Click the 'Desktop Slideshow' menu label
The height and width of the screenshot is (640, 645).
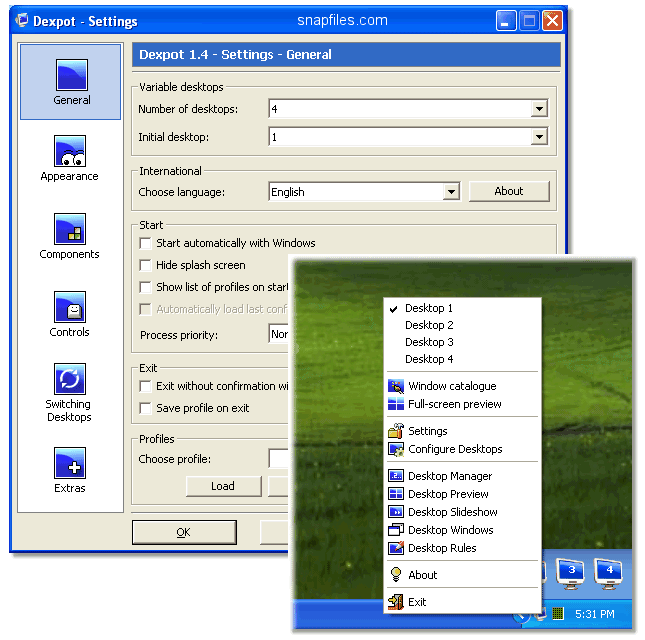click(x=453, y=512)
